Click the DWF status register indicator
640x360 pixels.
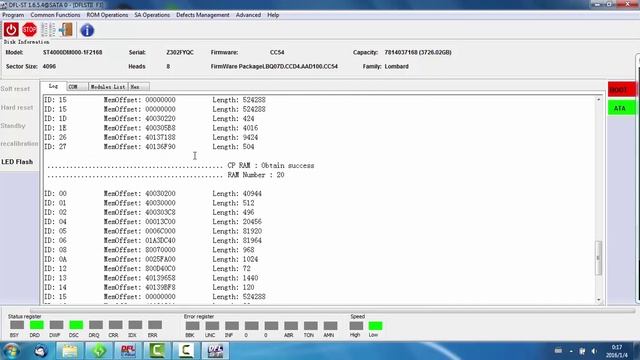tap(56, 325)
